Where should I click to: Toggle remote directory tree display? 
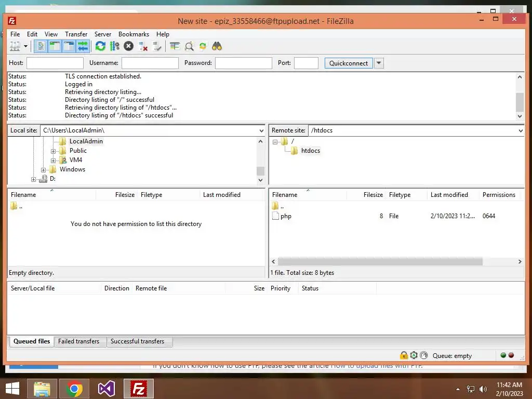coord(69,46)
